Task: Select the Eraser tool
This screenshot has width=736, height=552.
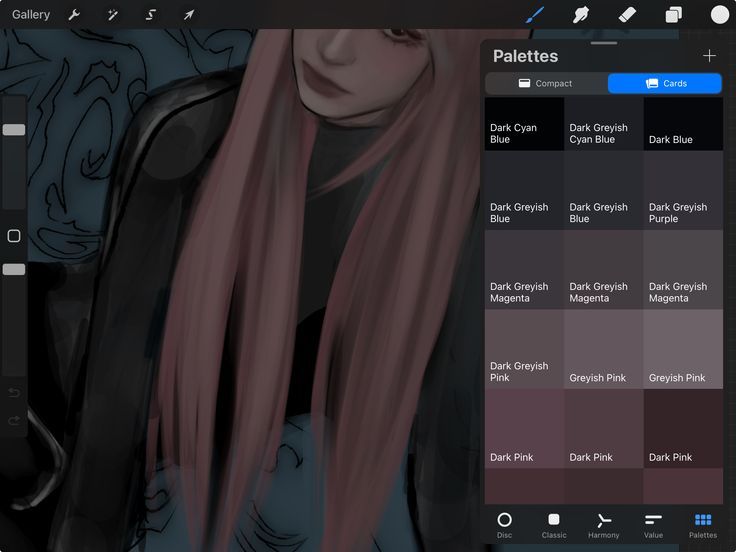Action: pos(627,15)
